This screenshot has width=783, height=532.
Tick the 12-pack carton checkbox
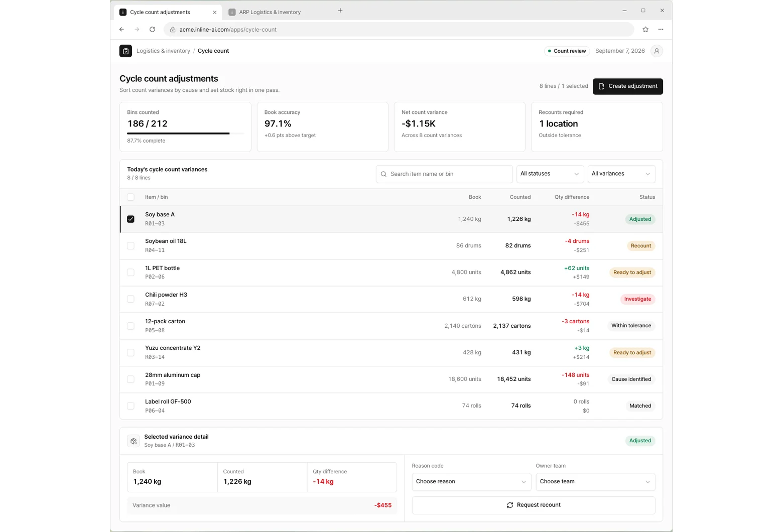point(130,326)
